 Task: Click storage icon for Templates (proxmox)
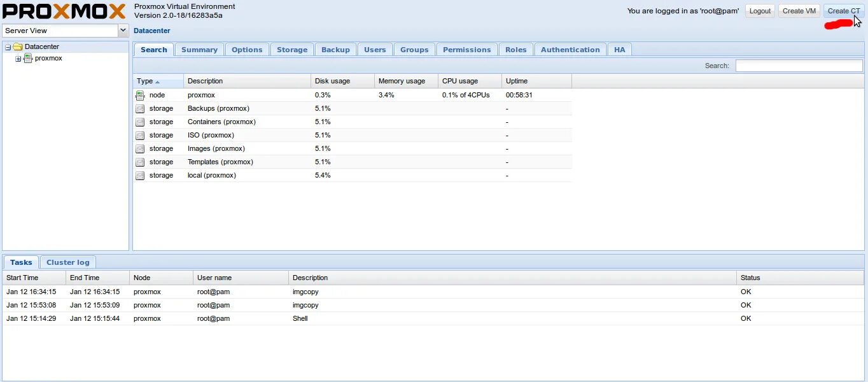click(x=140, y=162)
